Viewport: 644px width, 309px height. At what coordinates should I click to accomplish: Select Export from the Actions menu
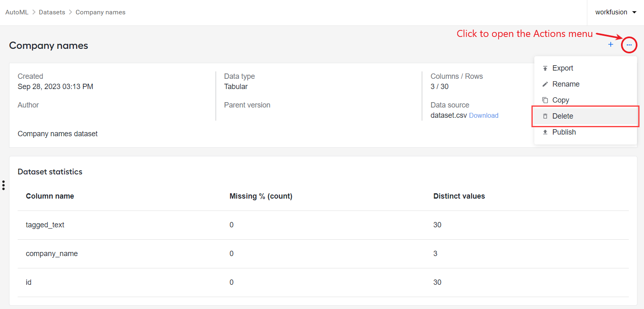(x=585, y=68)
